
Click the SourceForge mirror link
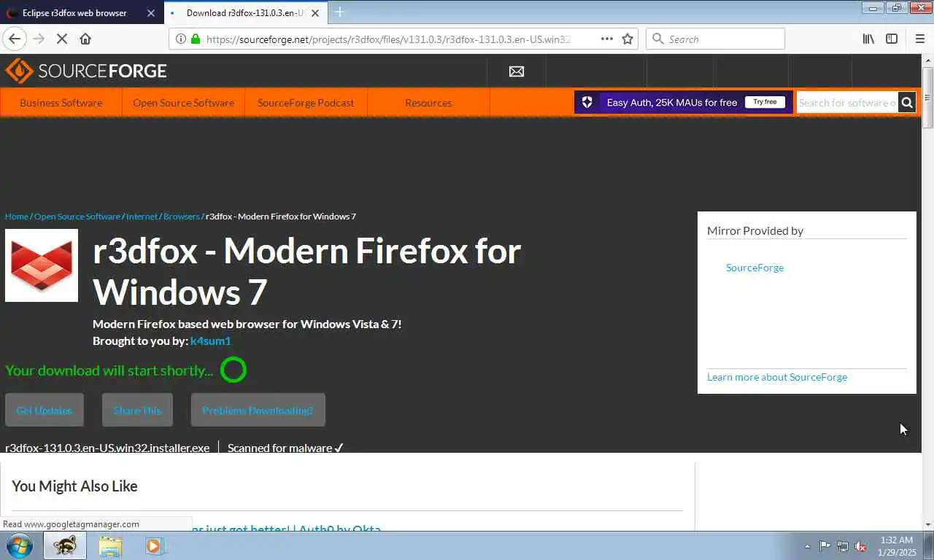tap(754, 268)
